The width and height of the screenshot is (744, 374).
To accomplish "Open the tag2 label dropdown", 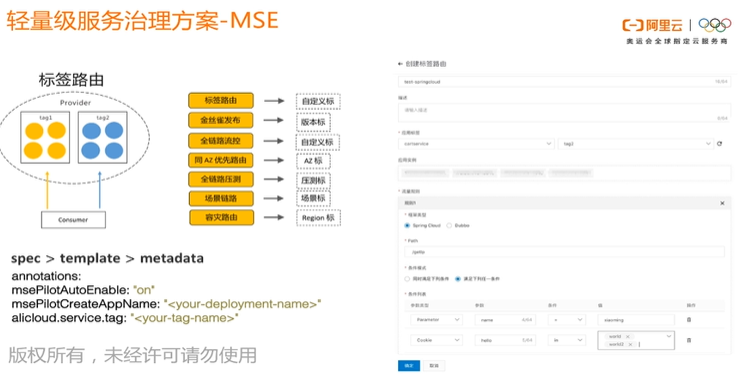I will (636, 143).
